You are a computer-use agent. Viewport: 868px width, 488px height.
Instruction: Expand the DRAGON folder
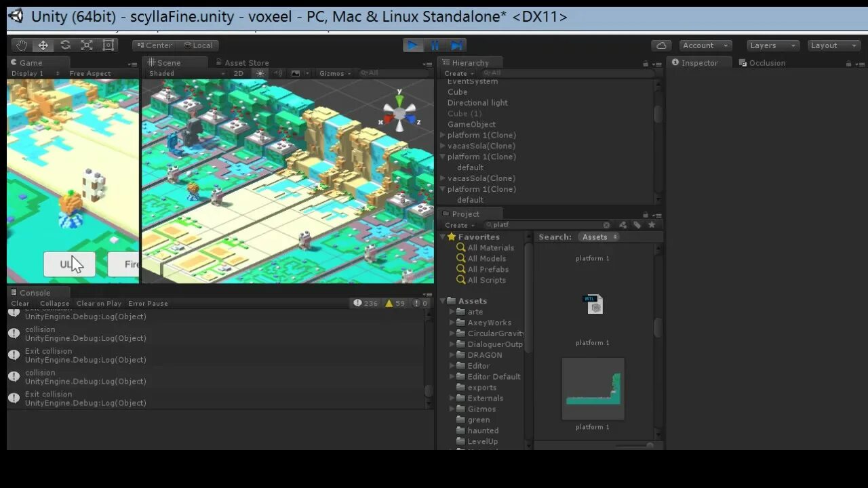[452, 355]
